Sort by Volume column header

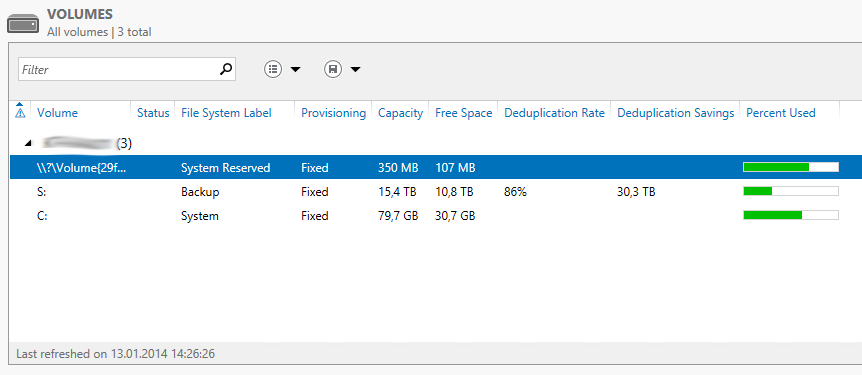point(57,113)
